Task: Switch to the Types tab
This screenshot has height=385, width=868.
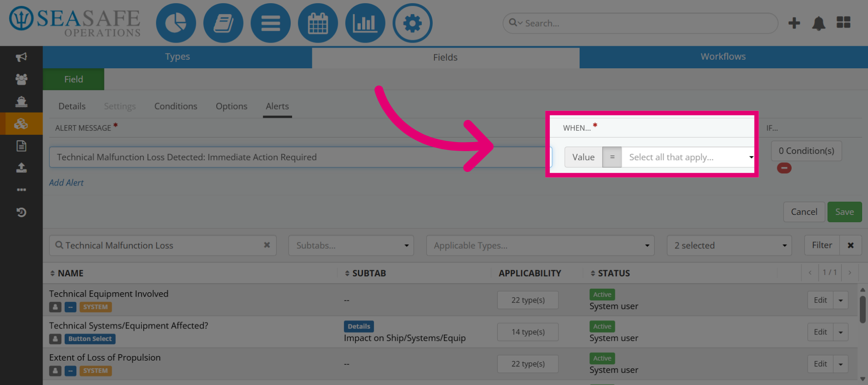Action: point(177,57)
